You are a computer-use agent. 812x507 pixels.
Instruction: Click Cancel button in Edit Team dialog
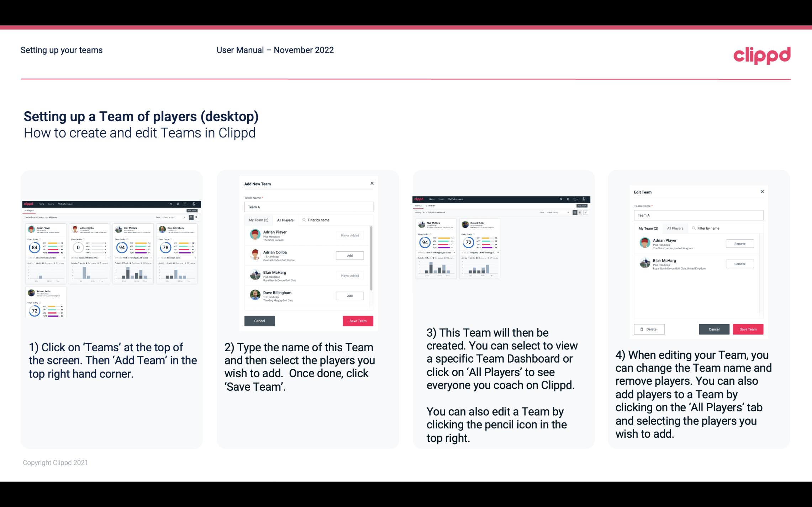tap(714, 329)
